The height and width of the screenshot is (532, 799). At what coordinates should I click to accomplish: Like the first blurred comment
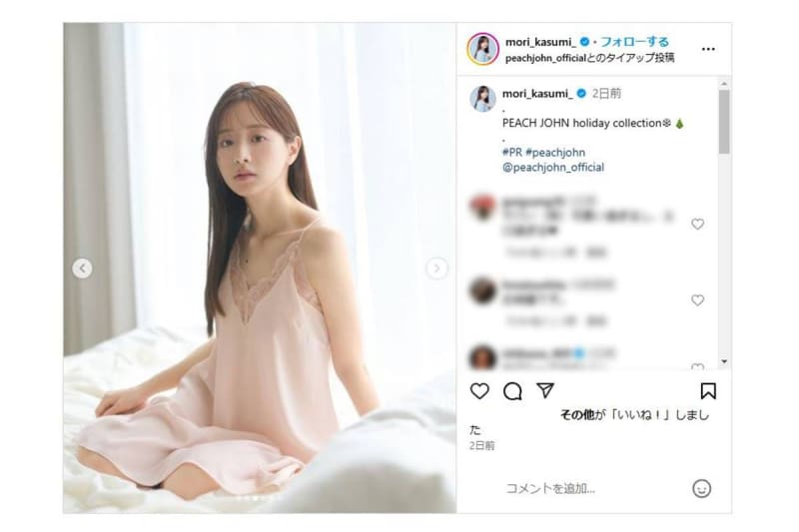tap(697, 224)
